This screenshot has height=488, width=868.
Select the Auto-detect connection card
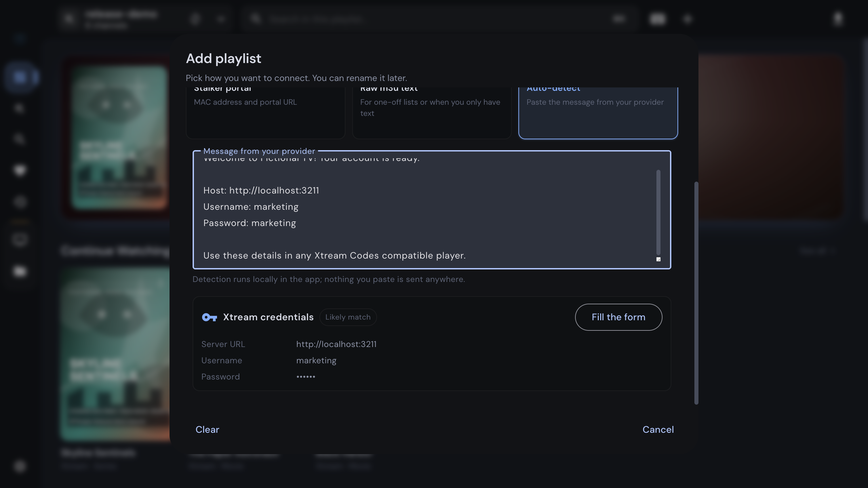[x=598, y=113]
